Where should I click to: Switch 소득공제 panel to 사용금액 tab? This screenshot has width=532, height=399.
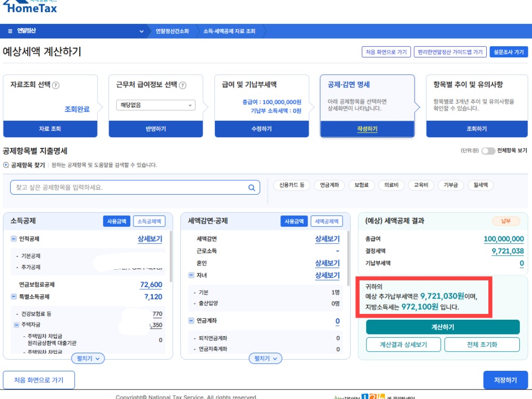click(117, 221)
